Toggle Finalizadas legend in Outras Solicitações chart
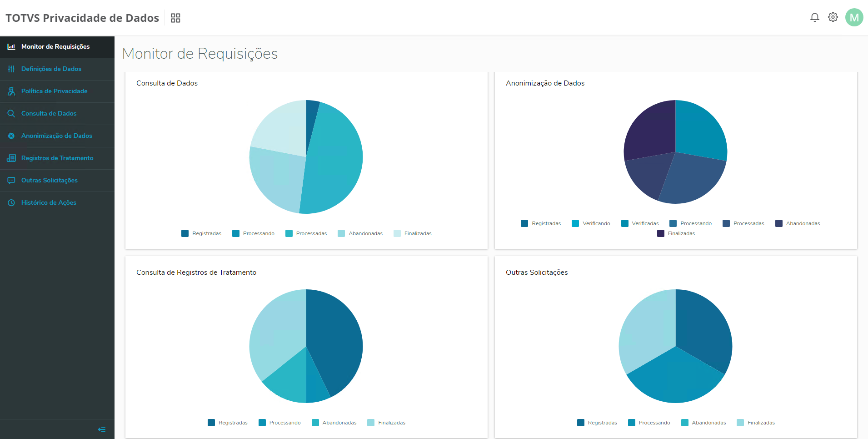The height and width of the screenshot is (439, 868). coord(756,423)
